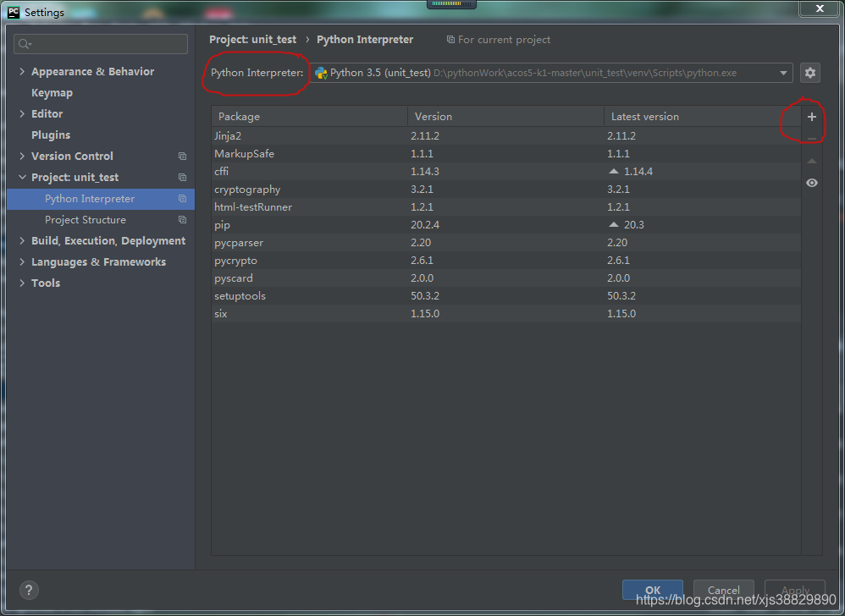Close the Settings dialog

tap(820, 8)
